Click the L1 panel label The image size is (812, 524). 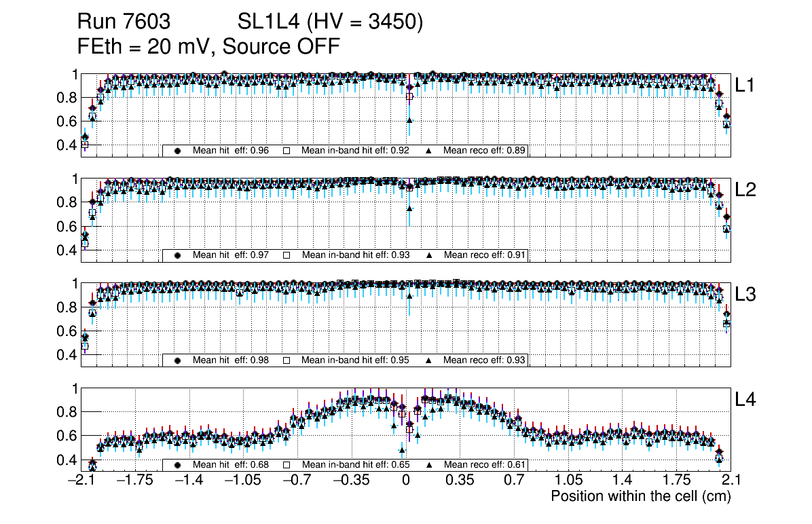745,86
